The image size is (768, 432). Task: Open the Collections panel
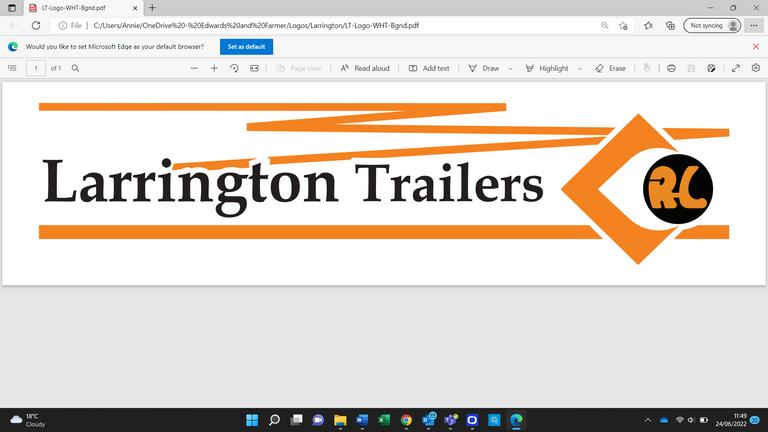click(671, 25)
